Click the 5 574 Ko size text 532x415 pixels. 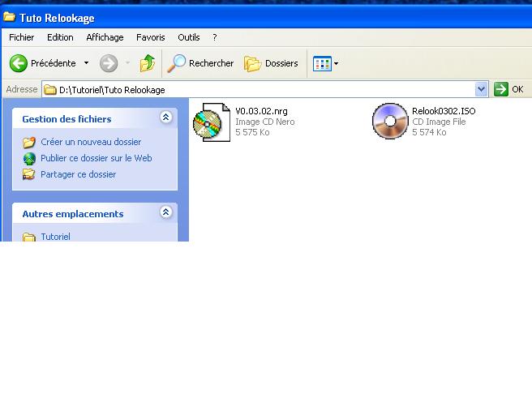pyautogui.click(x=429, y=132)
